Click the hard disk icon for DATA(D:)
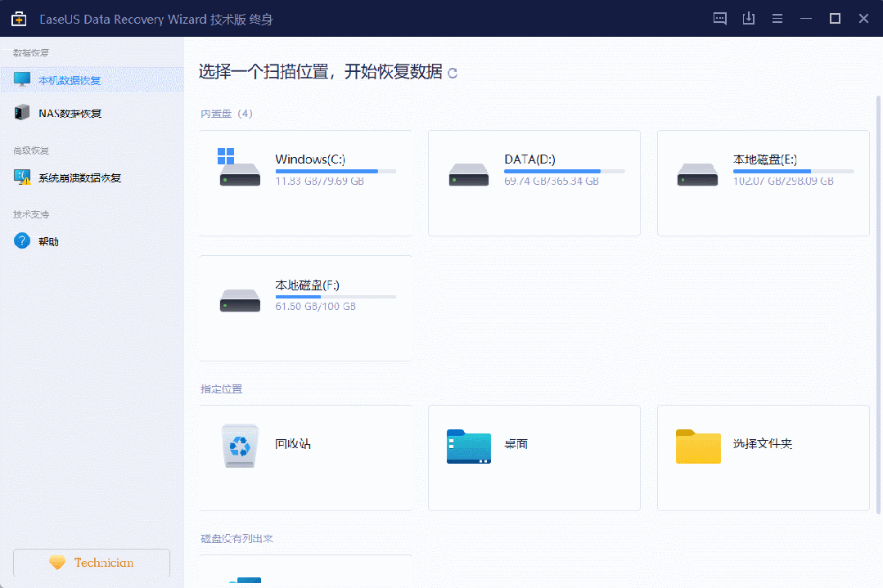The height and width of the screenshot is (588, 883). (x=469, y=174)
